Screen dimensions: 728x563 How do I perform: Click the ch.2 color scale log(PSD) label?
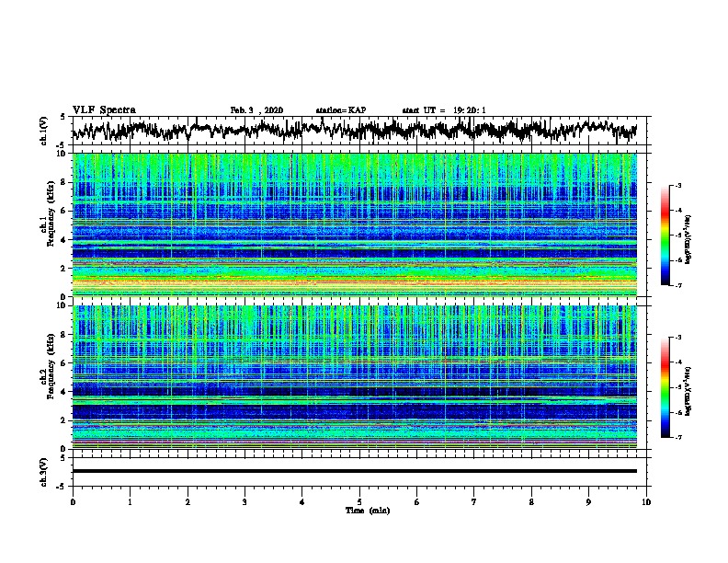(x=688, y=391)
